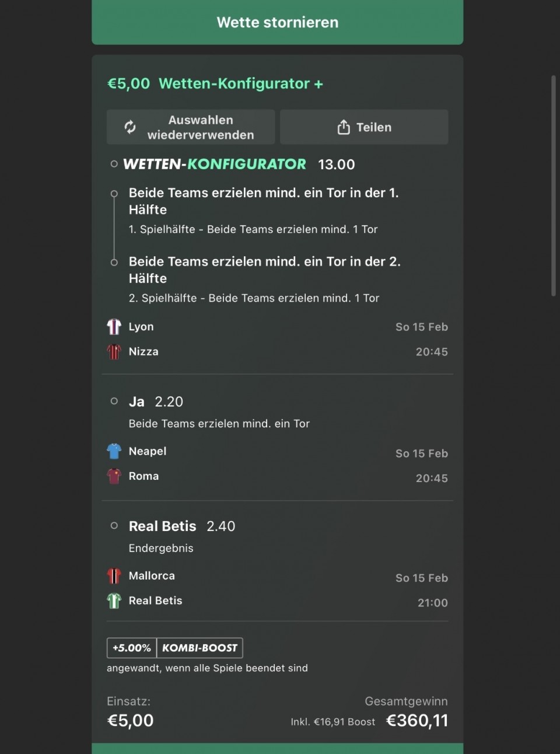The image size is (560, 754).
Task: Click the Real Betis green jersey icon
Action: 114,601
